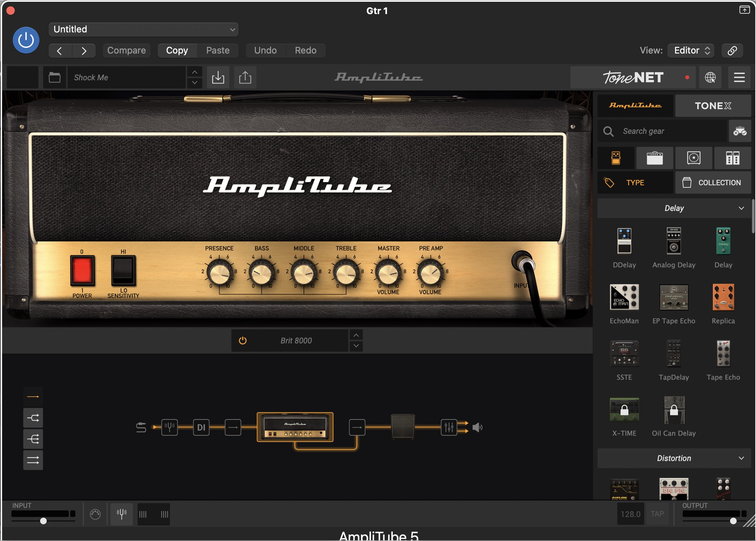The width and height of the screenshot is (756, 541).
Task: Toggle the red amp POWER switch
Action: tap(82, 271)
